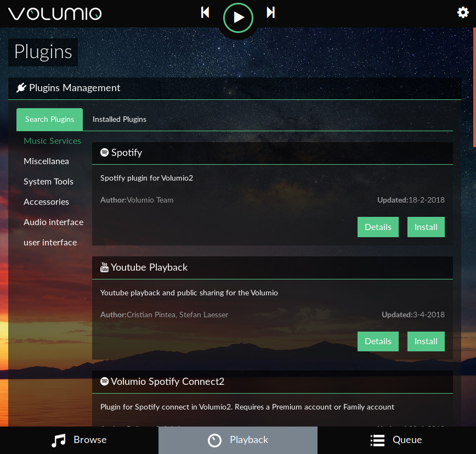Click the 'Author:Volumio Team' text
The width and height of the screenshot is (476, 454).
point(137,200)
